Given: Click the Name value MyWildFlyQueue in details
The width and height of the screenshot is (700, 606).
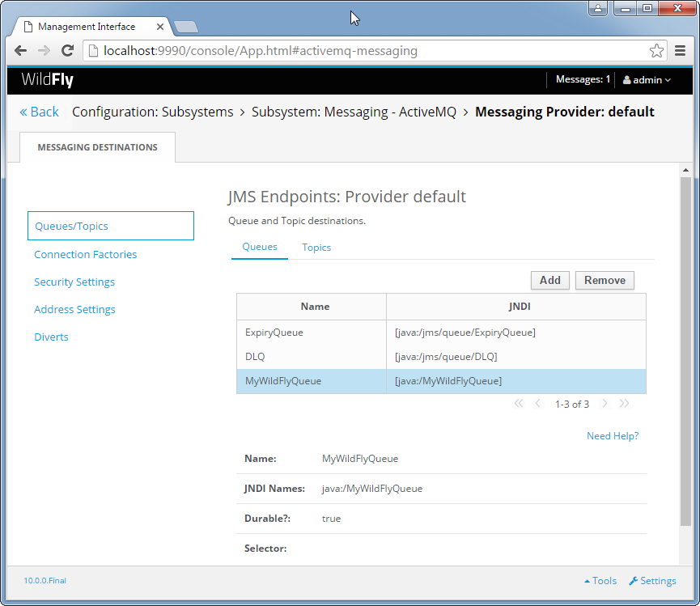Looking at the screenshot, I should (360, 459).
